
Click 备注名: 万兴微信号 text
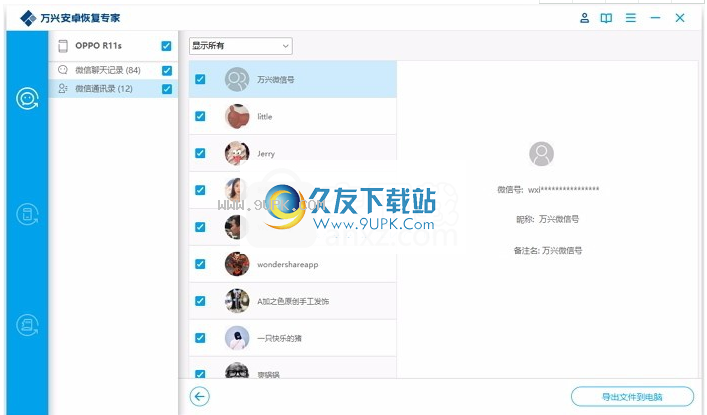(547, 250)
